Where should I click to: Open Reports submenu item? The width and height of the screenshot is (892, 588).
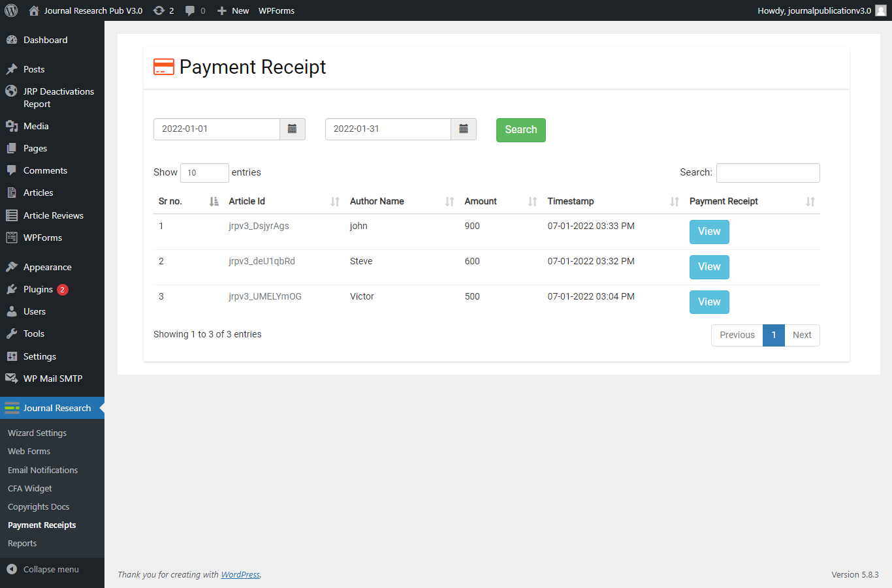coord(22,543)
